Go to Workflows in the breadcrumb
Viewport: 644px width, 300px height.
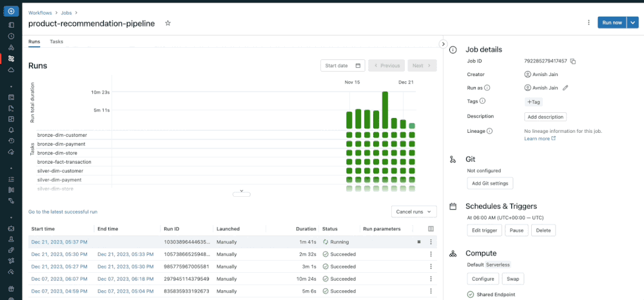[40, 13]
